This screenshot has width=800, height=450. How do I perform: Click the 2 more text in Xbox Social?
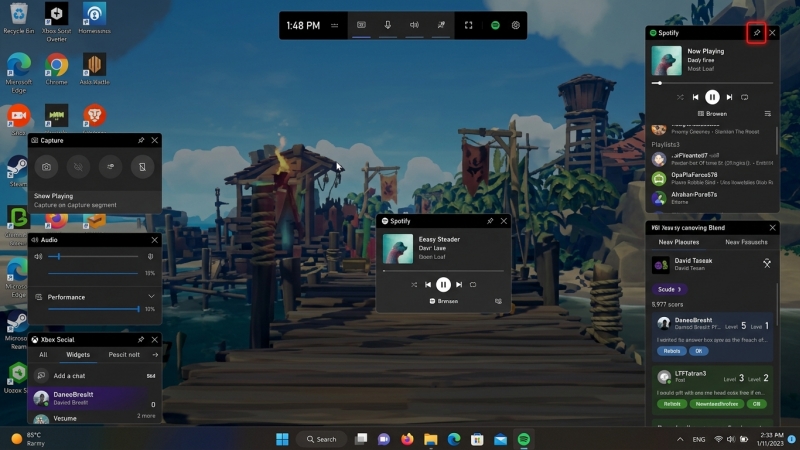point(146,416)
